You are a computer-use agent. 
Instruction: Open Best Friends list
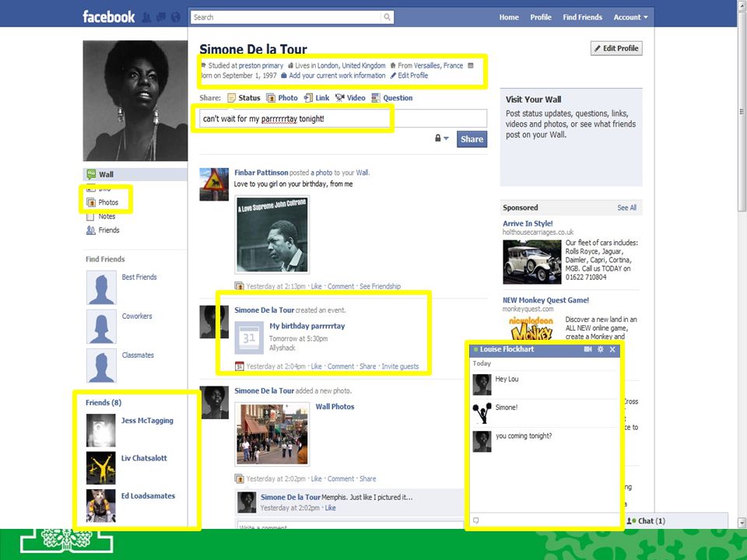pyautogui.click(x=139, y=277)
